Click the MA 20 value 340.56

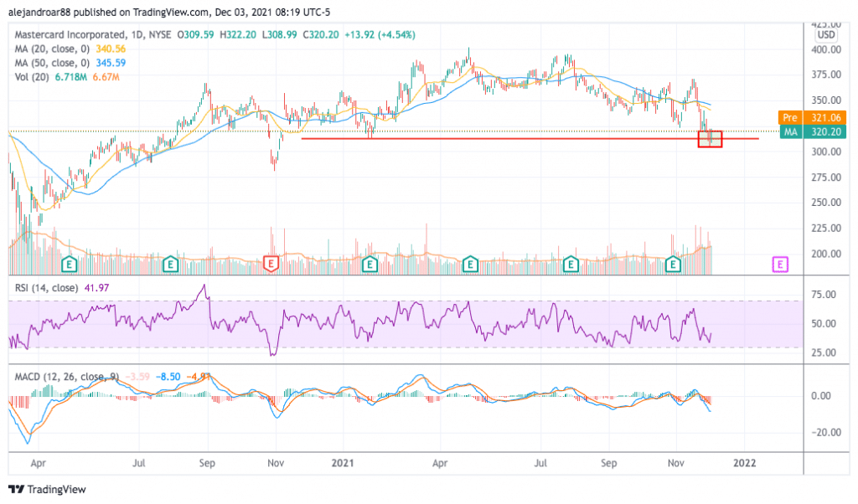point(111,49)
